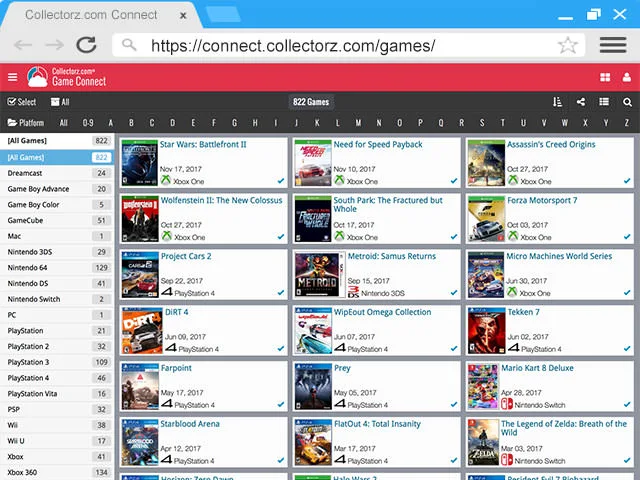
Task: Open the Forza Motorsport 7 title link
Action: (542, 200)
